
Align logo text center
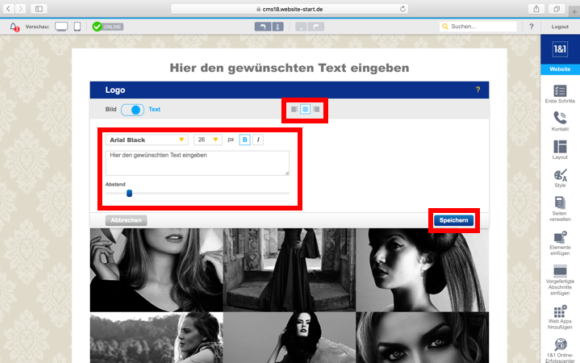[305, 109]
